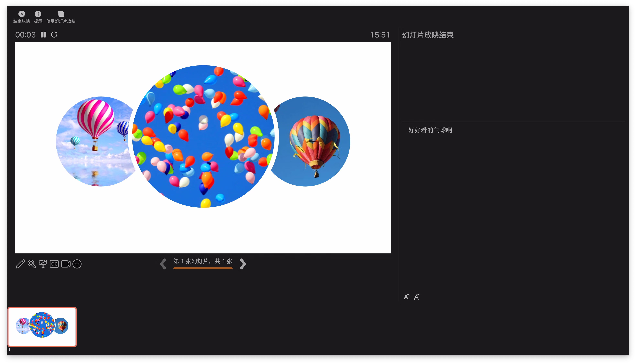Increase notes font size
The height and width of the screenshot is (364, 636).
[406, 297]
